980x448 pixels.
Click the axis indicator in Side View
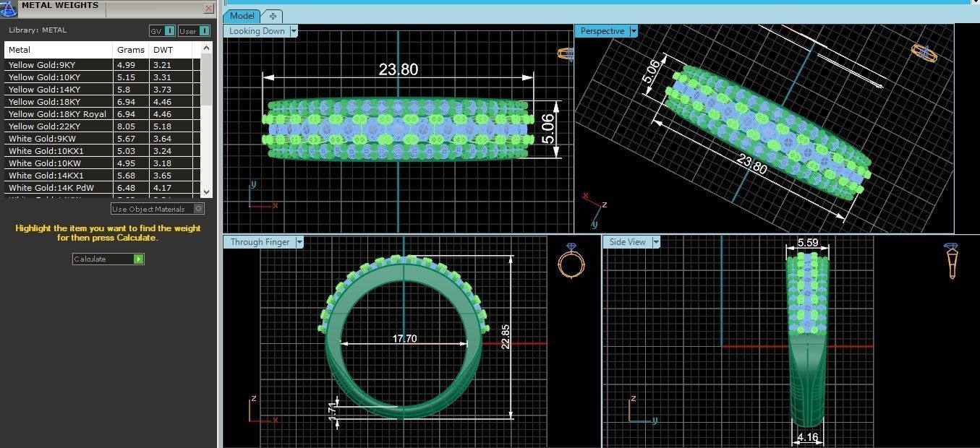pos(643,410)
